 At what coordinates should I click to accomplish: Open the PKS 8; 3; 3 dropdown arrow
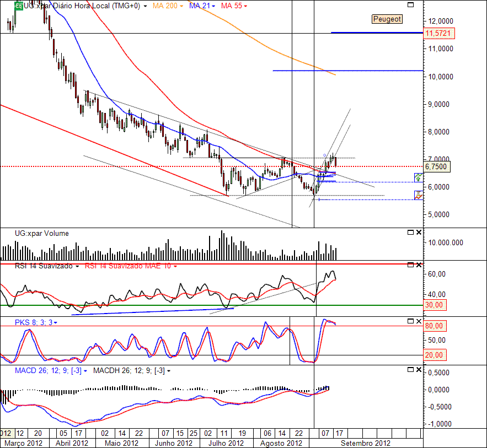[55, 323]
